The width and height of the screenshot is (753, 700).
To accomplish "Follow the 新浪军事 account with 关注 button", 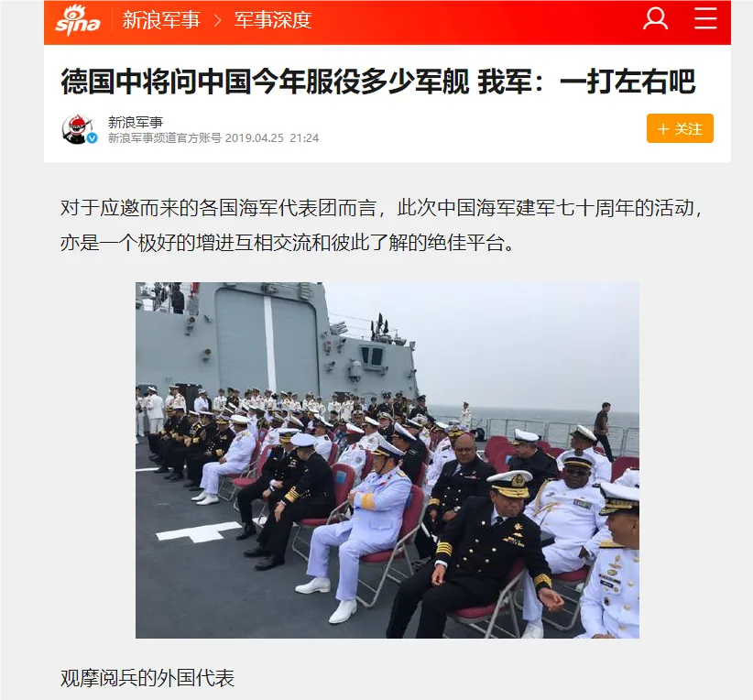I will (x=680, y=128).
